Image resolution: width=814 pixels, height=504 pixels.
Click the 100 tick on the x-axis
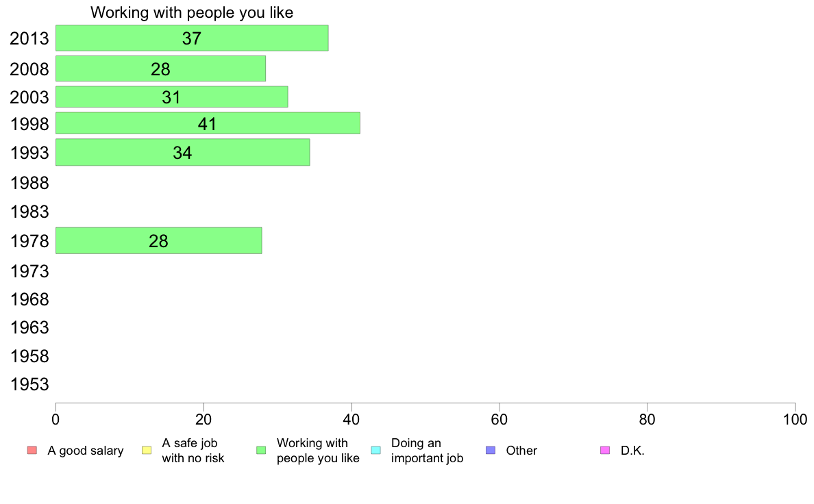(x=795, y=419)
